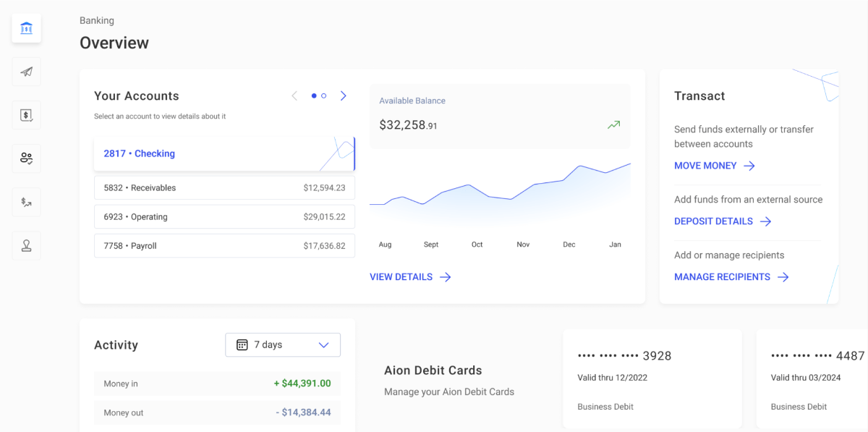Viewport: 868px width, 432px height.
Task: Click the Aug label on chart axis
Action: point(385,245)
